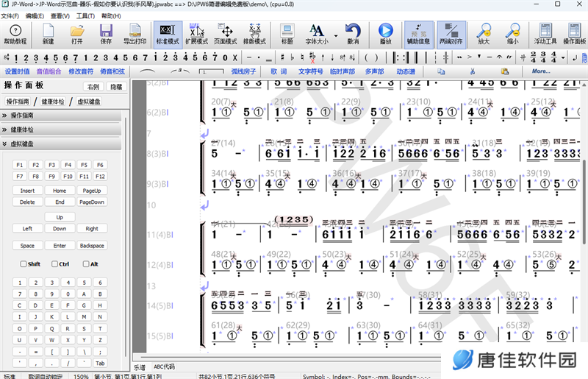Click the score vertical scrollbar
588x379 pixels.
coord(584,203)
